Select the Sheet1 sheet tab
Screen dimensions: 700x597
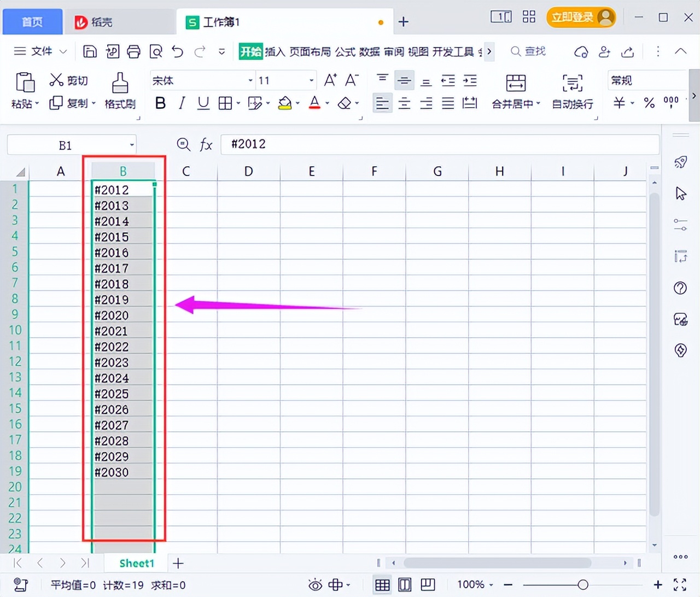(x=137, y=563)
